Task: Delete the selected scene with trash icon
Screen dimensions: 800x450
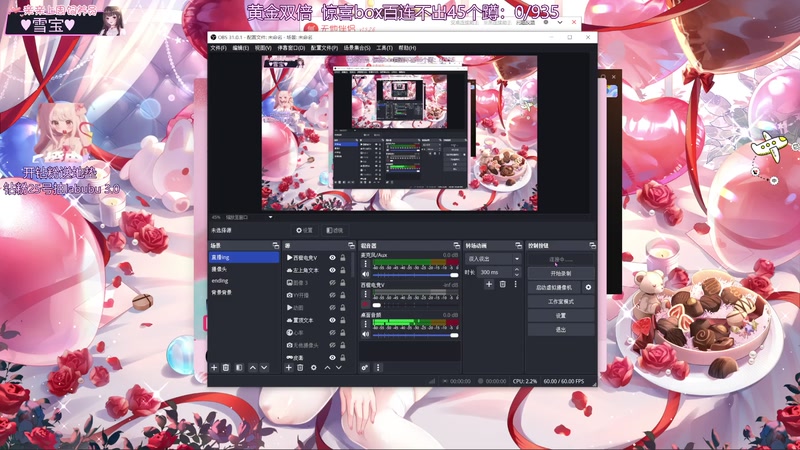Action: pos(226,367)
